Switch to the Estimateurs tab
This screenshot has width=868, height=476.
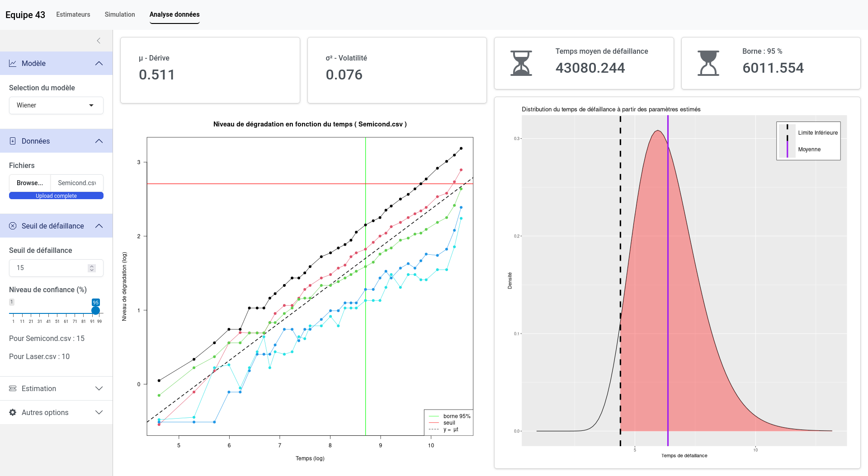73,14
